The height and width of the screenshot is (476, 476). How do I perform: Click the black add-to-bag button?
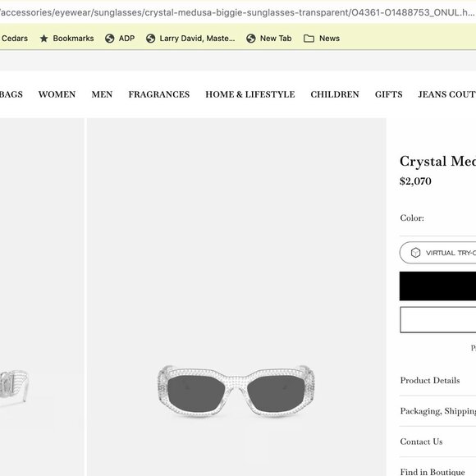(437, 286)
